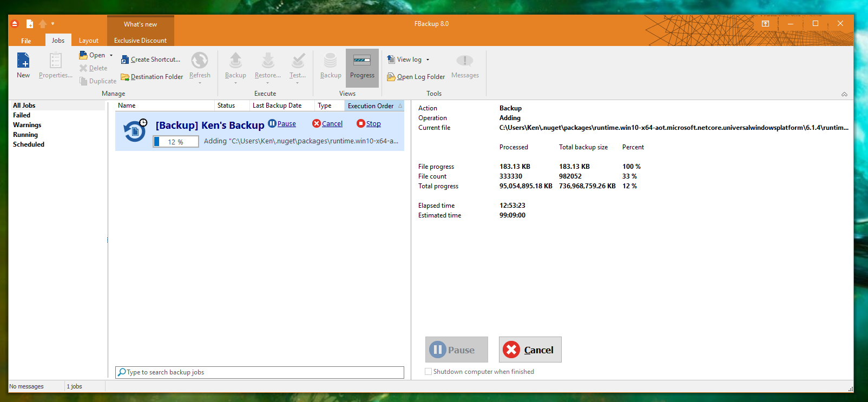
Task: Click Create Shortcut in the ribbon
Action: [x=150, y=60]
